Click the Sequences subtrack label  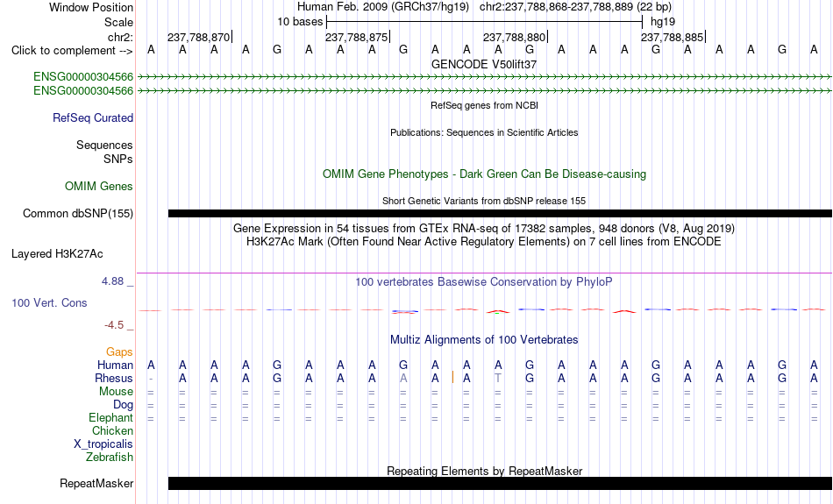tap(104, 145)
